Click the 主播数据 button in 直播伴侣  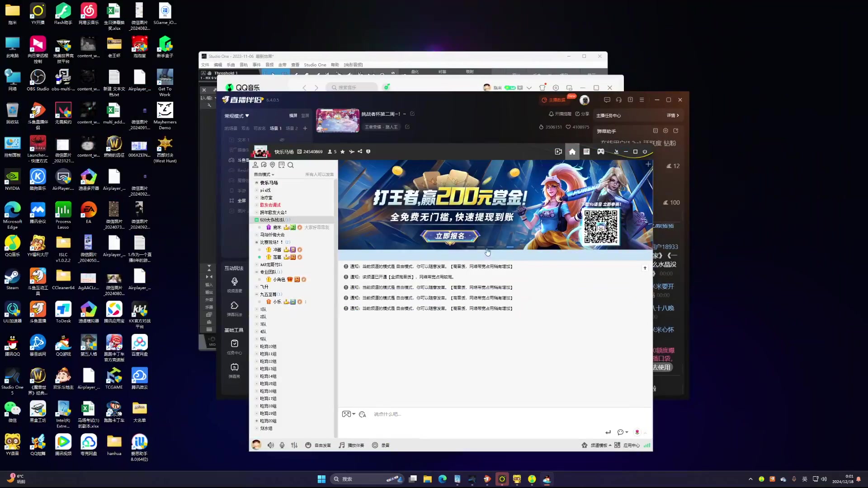tap(554, 100)
